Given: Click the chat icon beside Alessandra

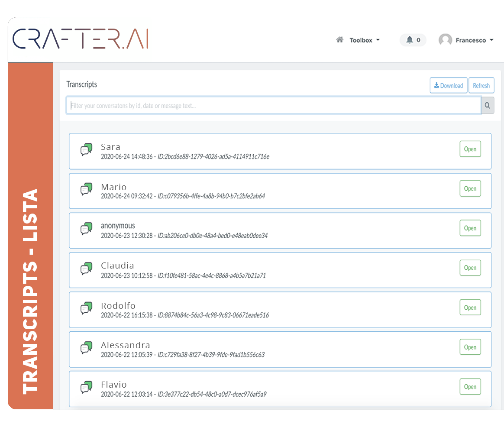Looking at the screenshot, I should [x=87, y=347].
